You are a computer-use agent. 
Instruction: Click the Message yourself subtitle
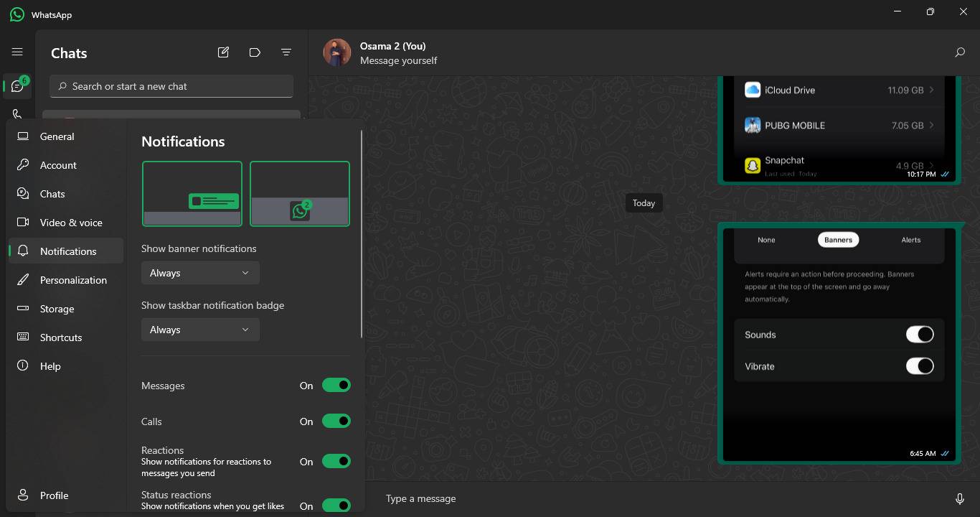click(399, 60)
